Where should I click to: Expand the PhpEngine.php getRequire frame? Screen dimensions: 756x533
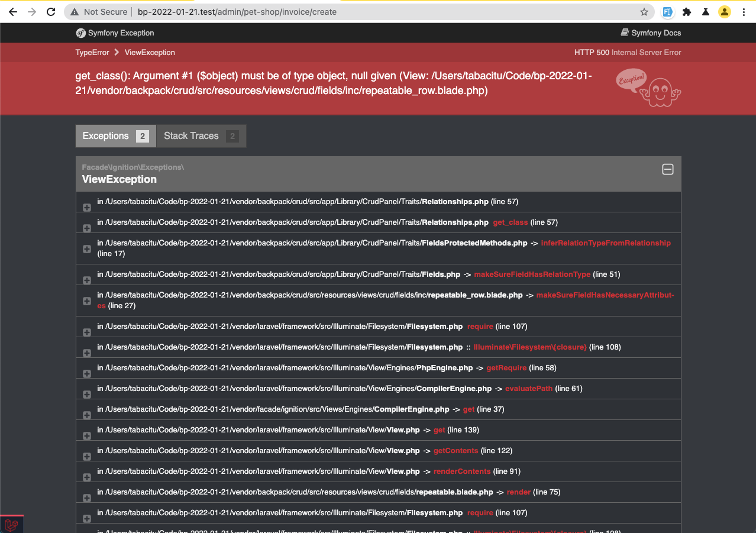(86, 373)
